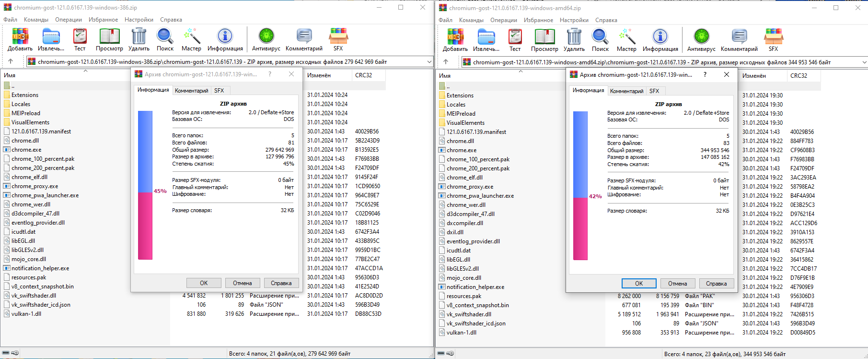Open the Команды menu in the 386 window
This screenshot has height=359, width=868.
(x=36, y=20)
